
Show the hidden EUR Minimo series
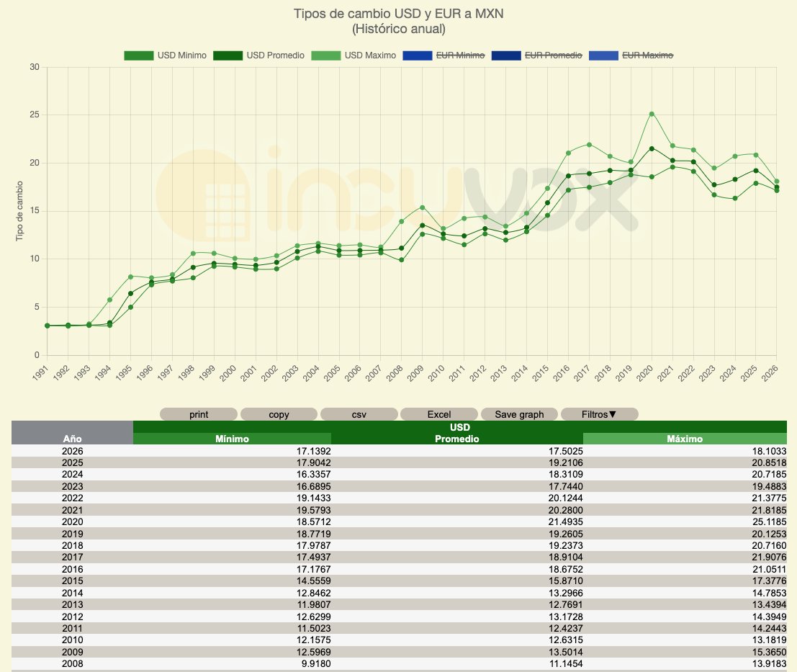pyautogui.click(x=443, y=55)
